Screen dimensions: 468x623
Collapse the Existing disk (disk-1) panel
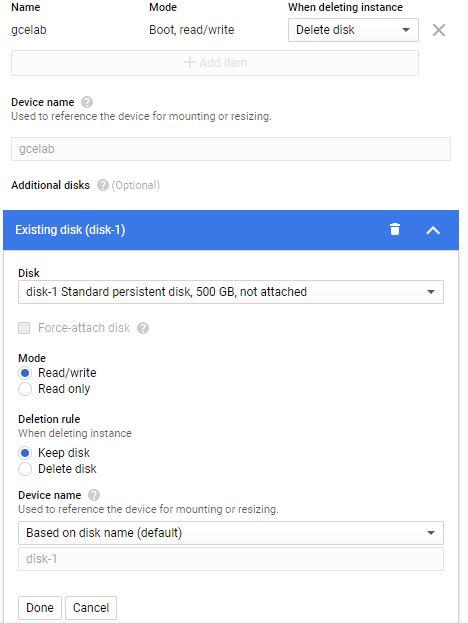pyautogui.click(x=433, y=230)
